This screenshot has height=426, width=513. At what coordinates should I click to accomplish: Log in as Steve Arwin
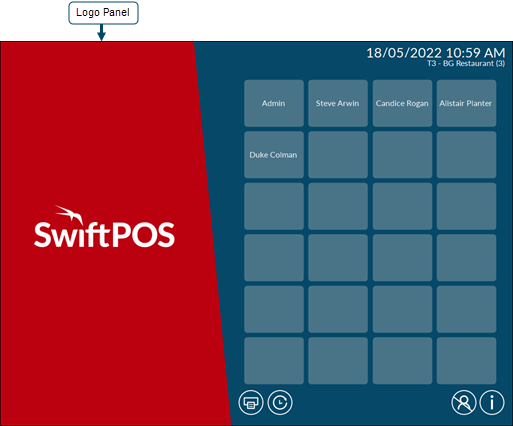pyautogui.click(x=338, y=103)
